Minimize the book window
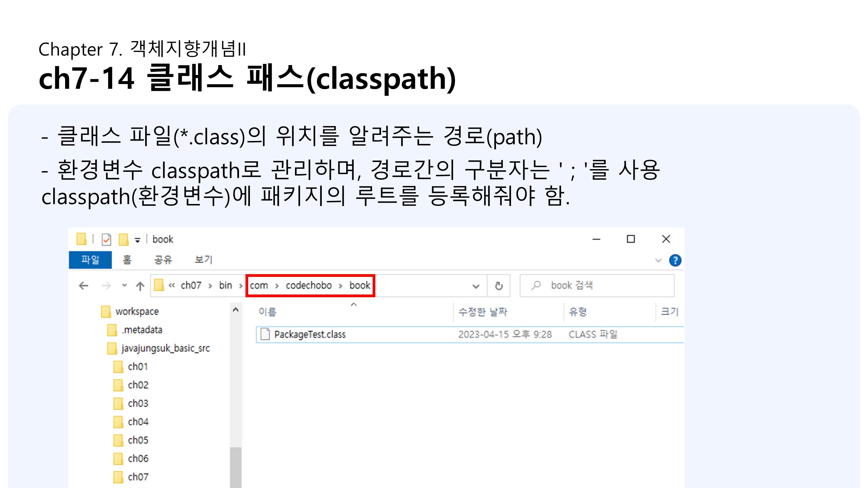Screen dimensions: 868x488 pos(596,239)
